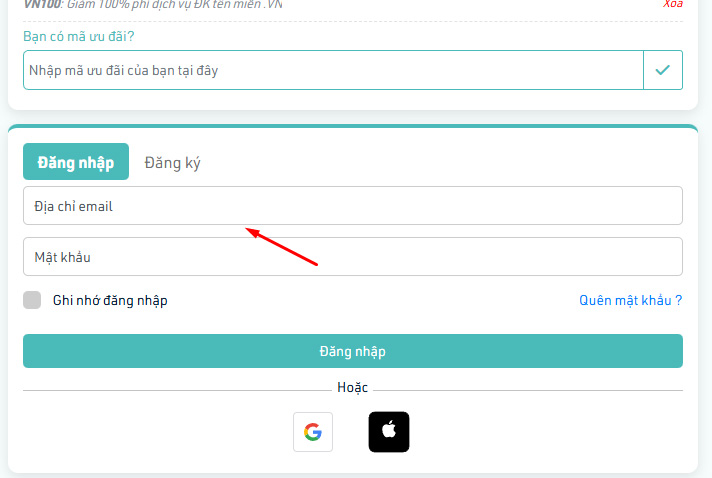This screenshot has width=712, height=478.
Task: Sign in with the Apple icon
Action: 389,432
